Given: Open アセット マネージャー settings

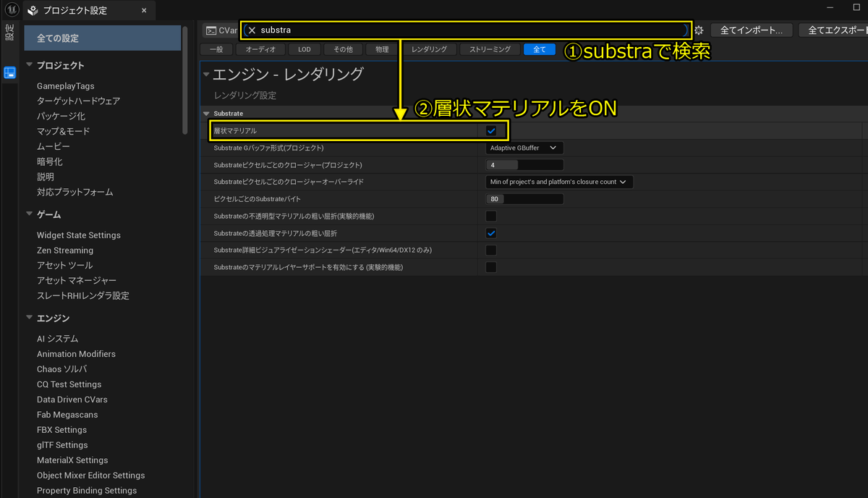Looking at the screenshot, I should pos(77,281).
